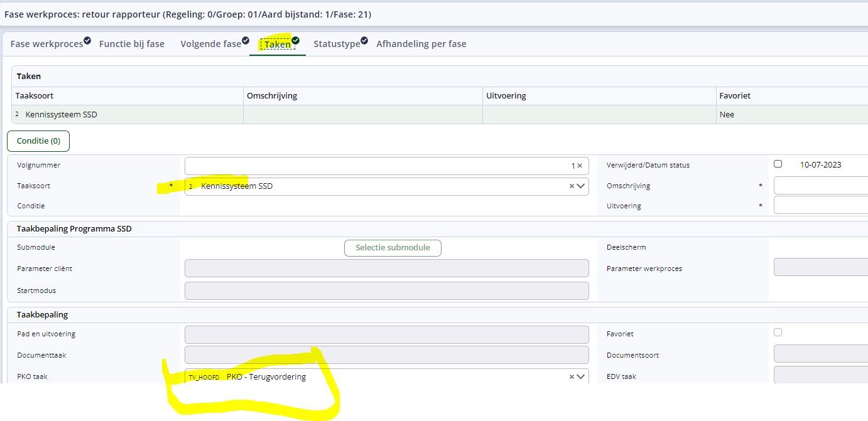This screenshot has width=868, height=421.
Task: Click the Omschrijving input field
Action: tap(820, 186)
